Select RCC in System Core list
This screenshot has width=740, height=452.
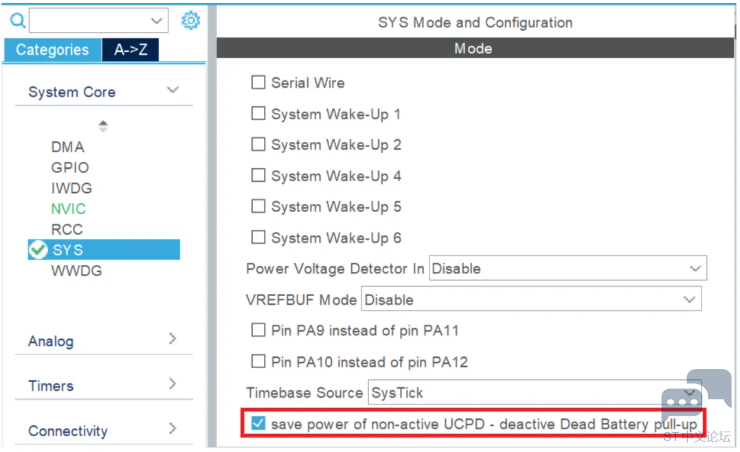coord(67,229)
